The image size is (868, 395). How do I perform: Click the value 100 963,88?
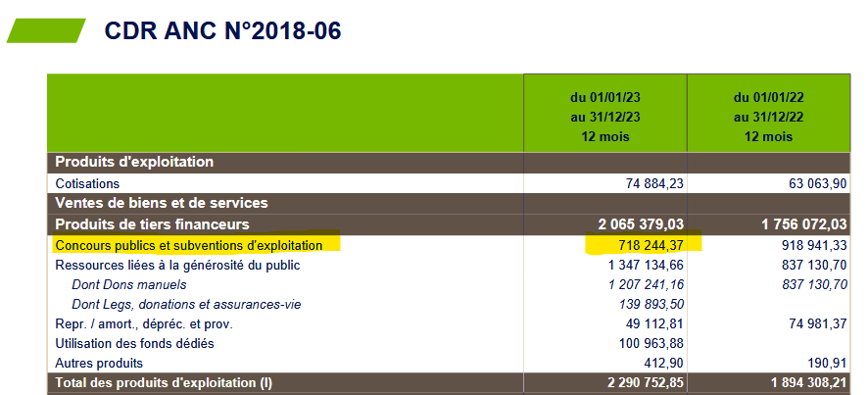[651, 343]
